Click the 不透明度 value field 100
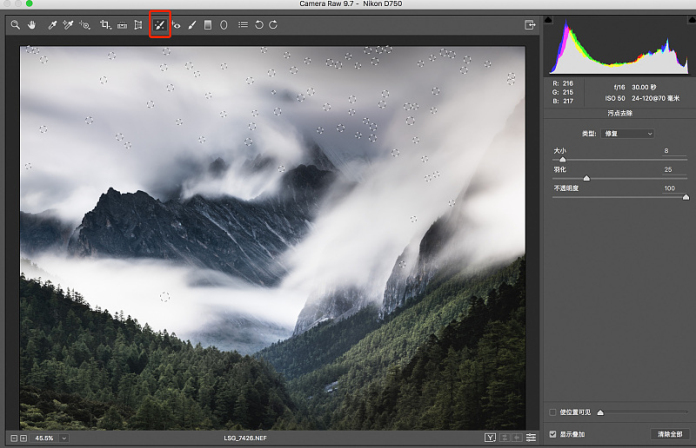This screenshot has width=696, height=448. (674, 188)
